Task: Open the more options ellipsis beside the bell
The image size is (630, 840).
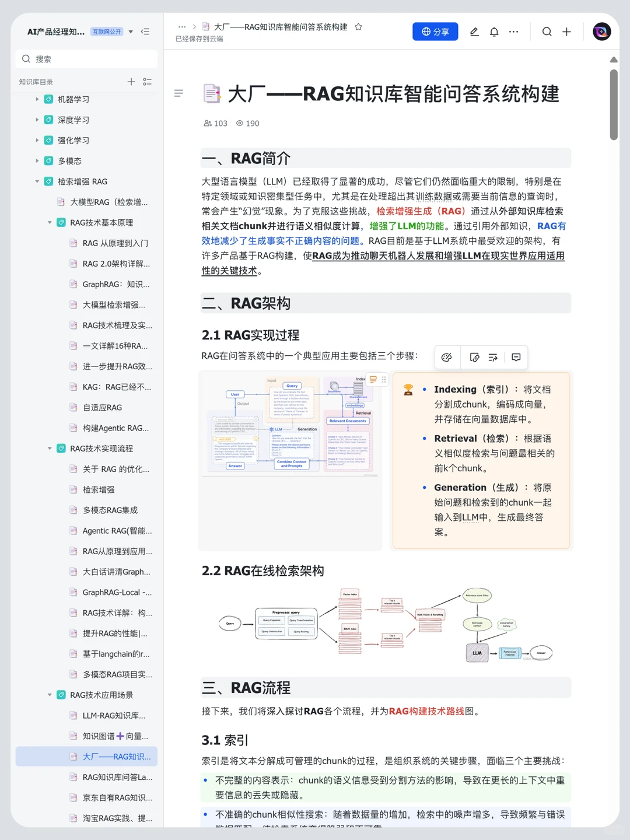Action: 513,32
